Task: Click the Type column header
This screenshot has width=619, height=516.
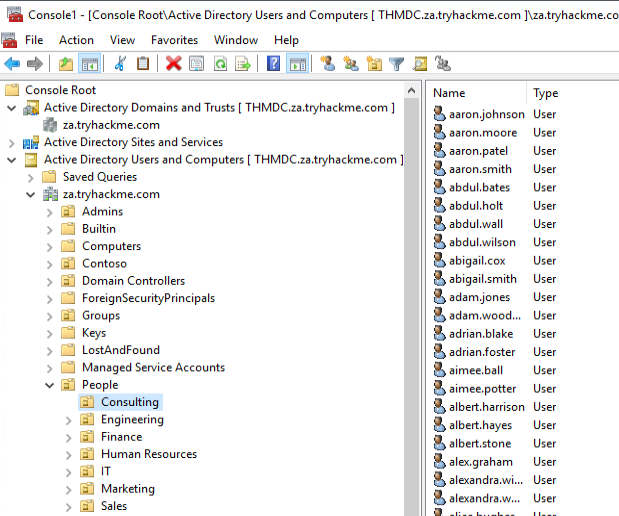Action: (x=546, y=93)
